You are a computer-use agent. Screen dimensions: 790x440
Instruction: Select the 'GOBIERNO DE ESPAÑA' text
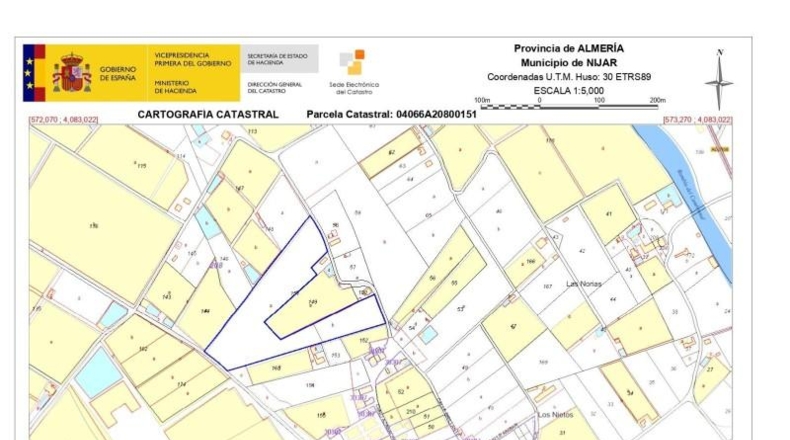click(x=118, y=74)
